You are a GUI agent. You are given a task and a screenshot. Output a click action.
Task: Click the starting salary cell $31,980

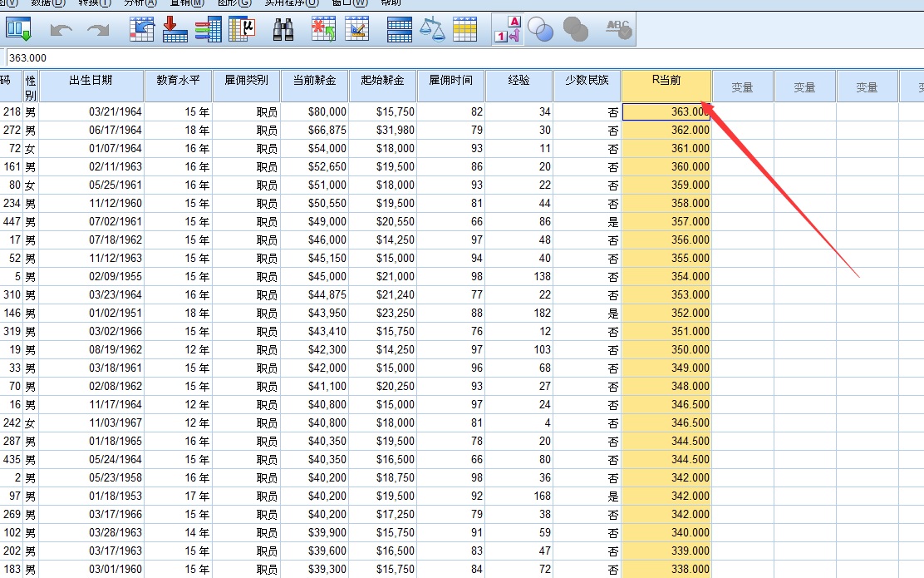[x=382, y=130]
